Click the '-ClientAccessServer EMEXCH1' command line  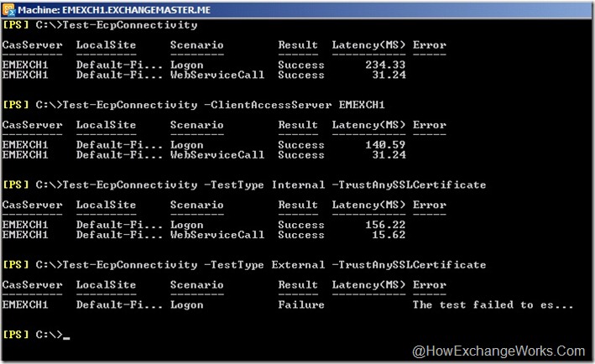coord(217,104)
